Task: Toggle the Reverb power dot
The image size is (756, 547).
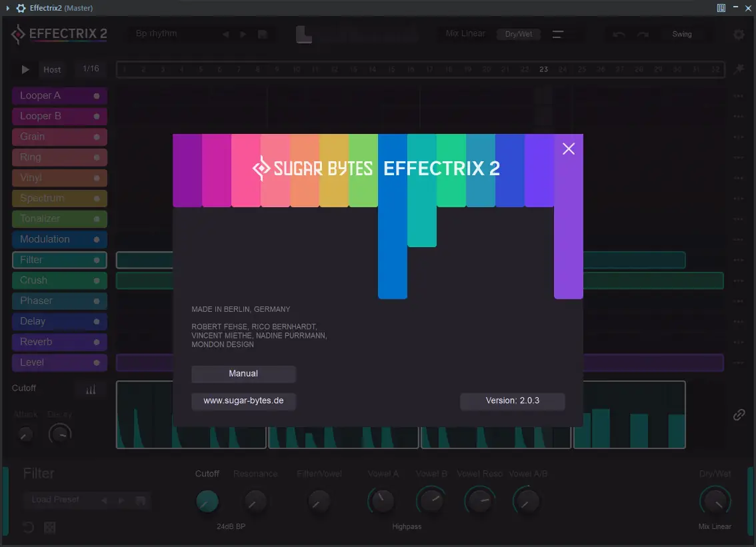Action: 97,342
